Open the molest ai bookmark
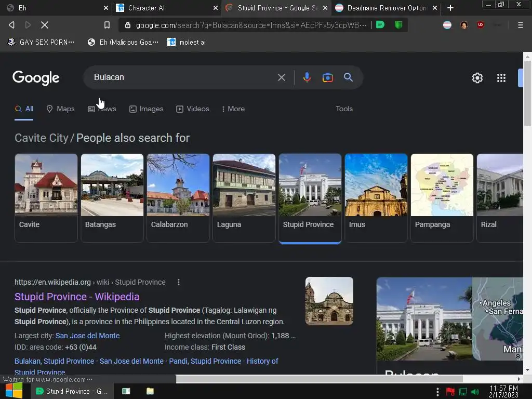Image resolution: width=532 pixels, height=399 pixels. tap(187, 42)
